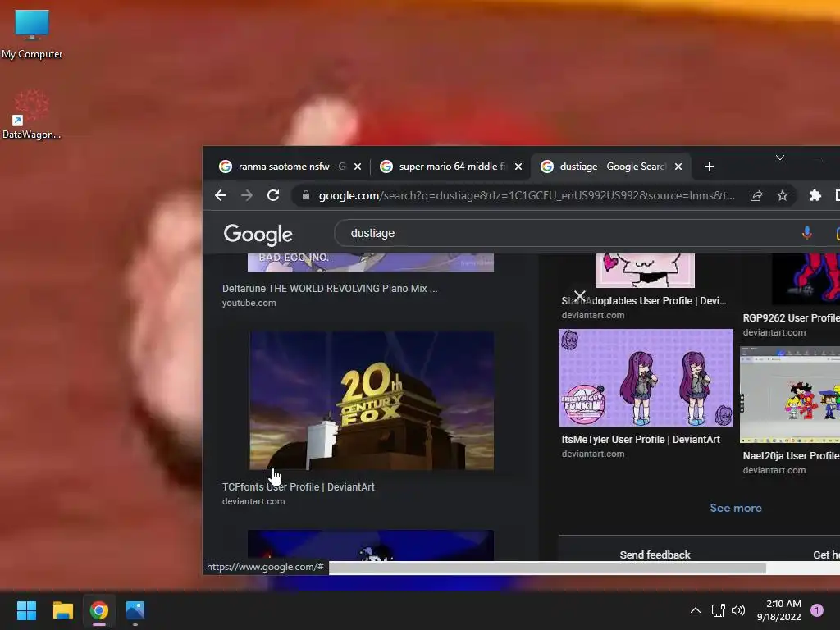Click youtube.com source text
Viewport: 840px width, 630px height.
249,303
